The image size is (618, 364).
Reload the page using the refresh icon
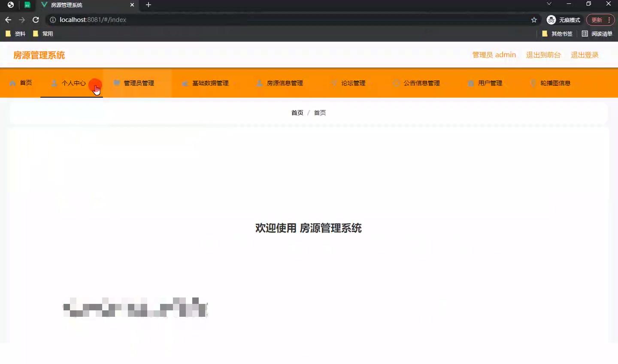pos(36,19)
